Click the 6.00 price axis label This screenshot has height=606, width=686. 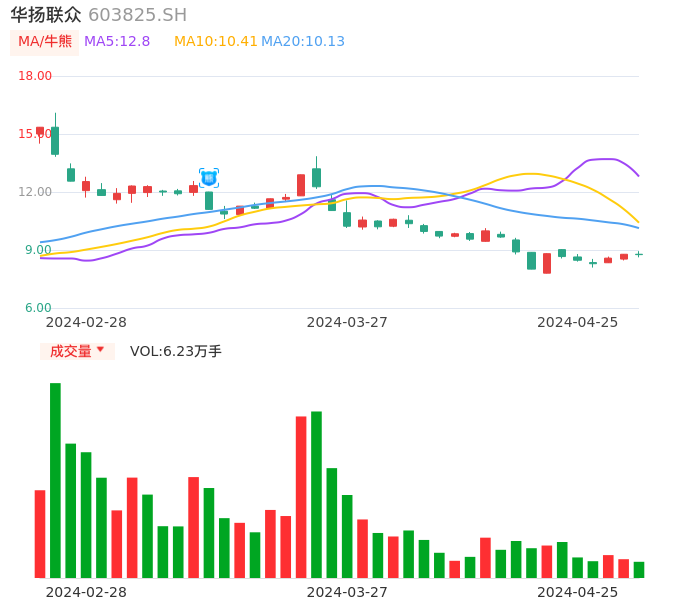point(38,308)
